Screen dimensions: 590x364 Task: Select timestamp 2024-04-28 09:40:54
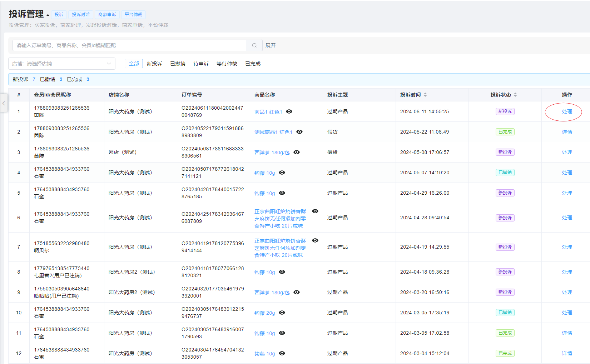click(425, 218)
